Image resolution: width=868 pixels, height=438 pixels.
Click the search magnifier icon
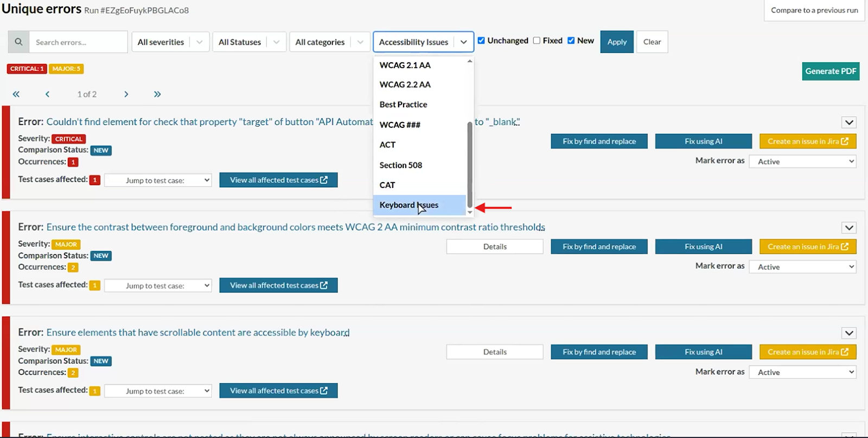[x=18, y=42]
